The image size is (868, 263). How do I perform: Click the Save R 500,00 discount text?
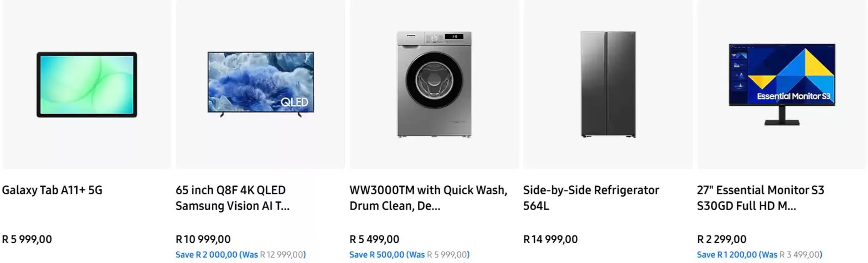[x=377, y=255]
